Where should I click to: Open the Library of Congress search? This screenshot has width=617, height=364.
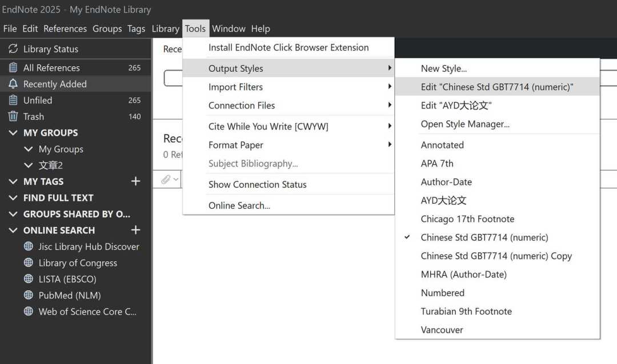point(78,262)
